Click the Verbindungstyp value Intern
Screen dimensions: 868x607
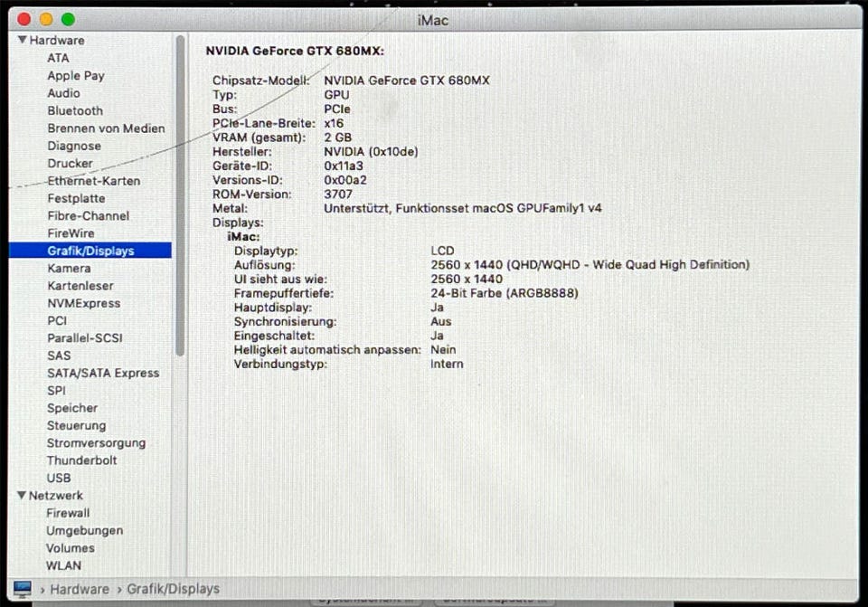pos(447,364)
